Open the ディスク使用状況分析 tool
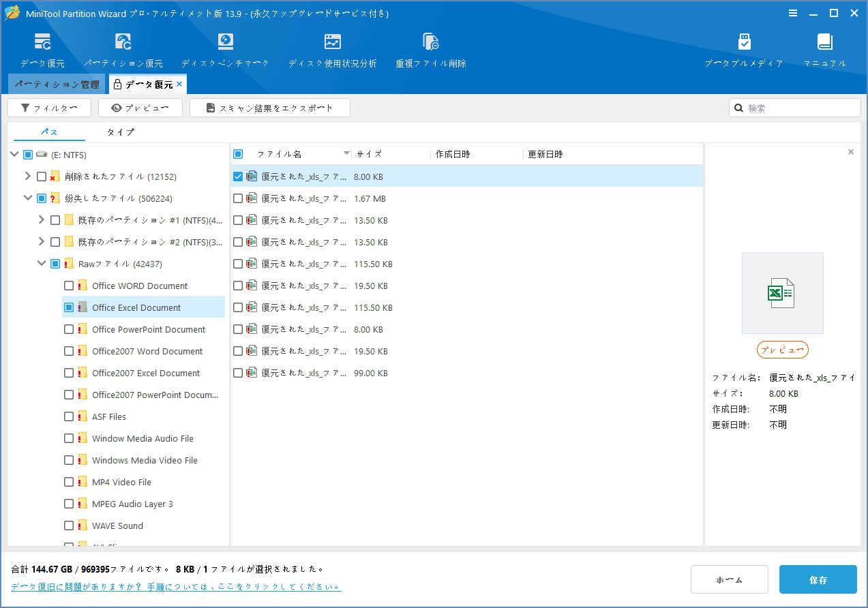 (332, 51)
